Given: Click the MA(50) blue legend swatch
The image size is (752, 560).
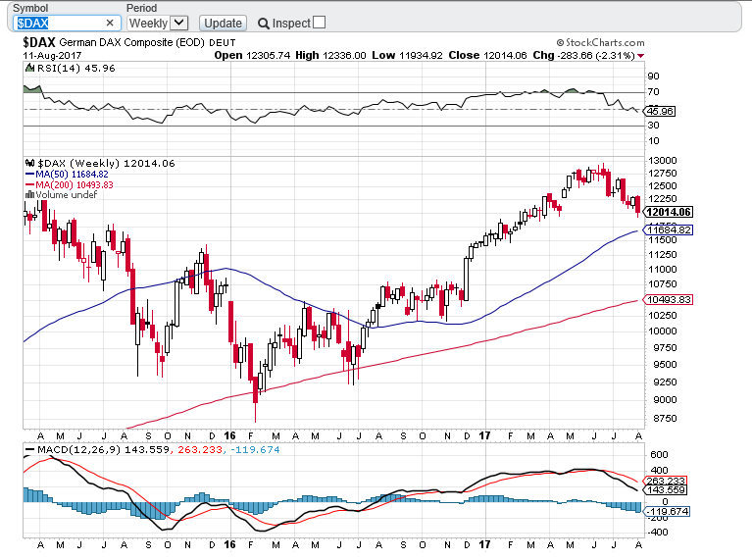Looking at the screenshot, I should 29,175.
